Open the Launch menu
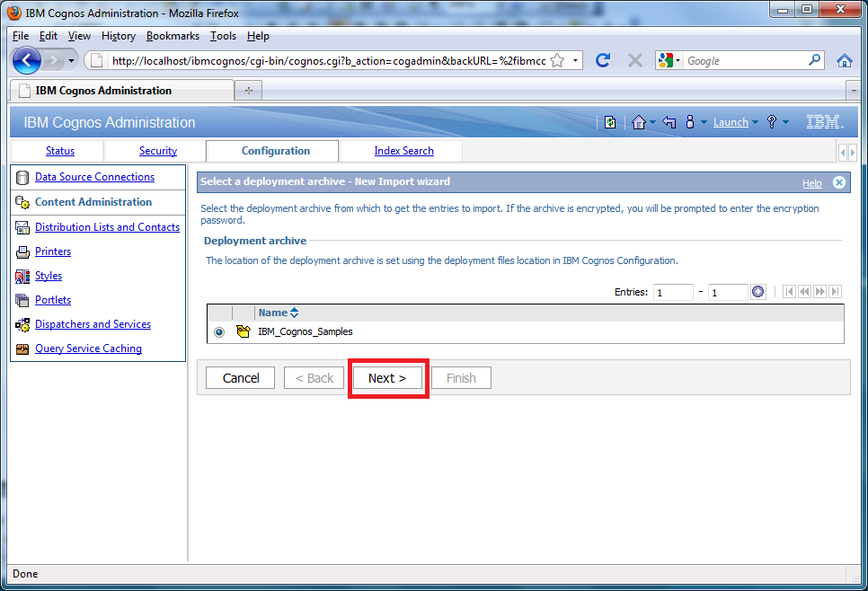 coord(731,122)
